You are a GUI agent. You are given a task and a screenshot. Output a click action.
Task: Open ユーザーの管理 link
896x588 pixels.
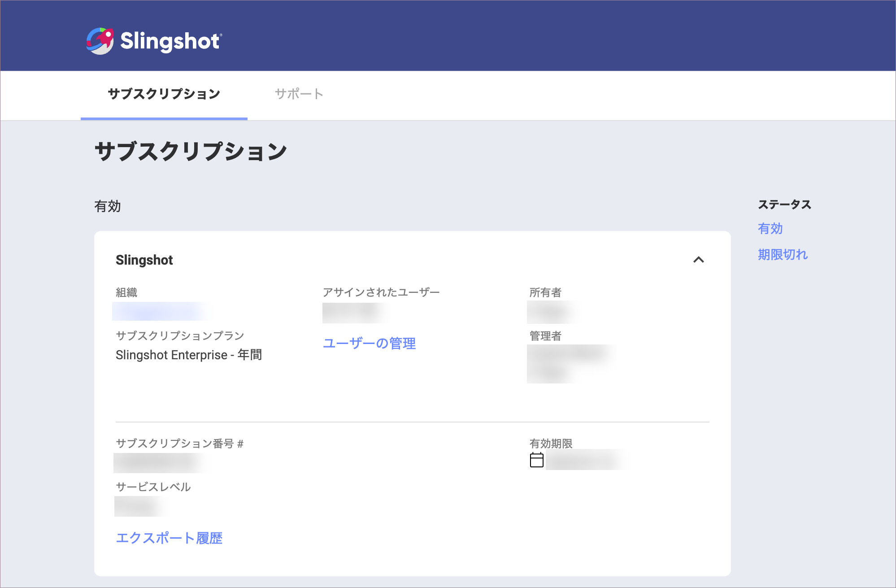click(370, 344)
